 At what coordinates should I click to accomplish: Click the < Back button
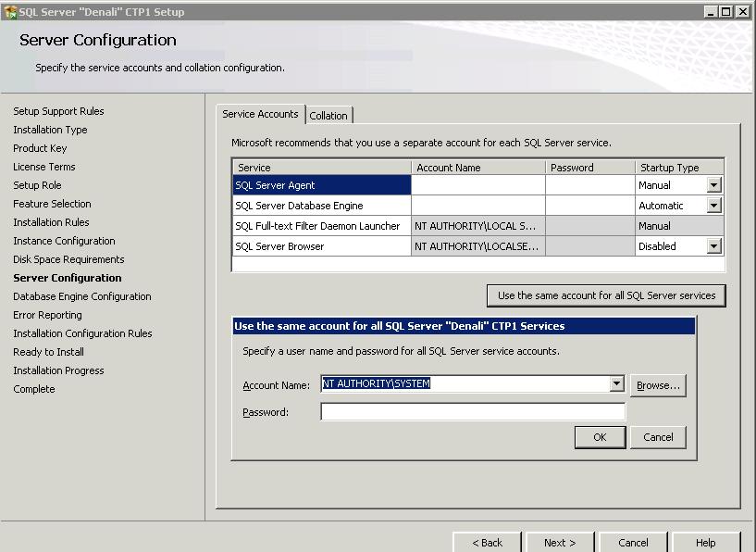pyautogui.click(x=487, y=543)
